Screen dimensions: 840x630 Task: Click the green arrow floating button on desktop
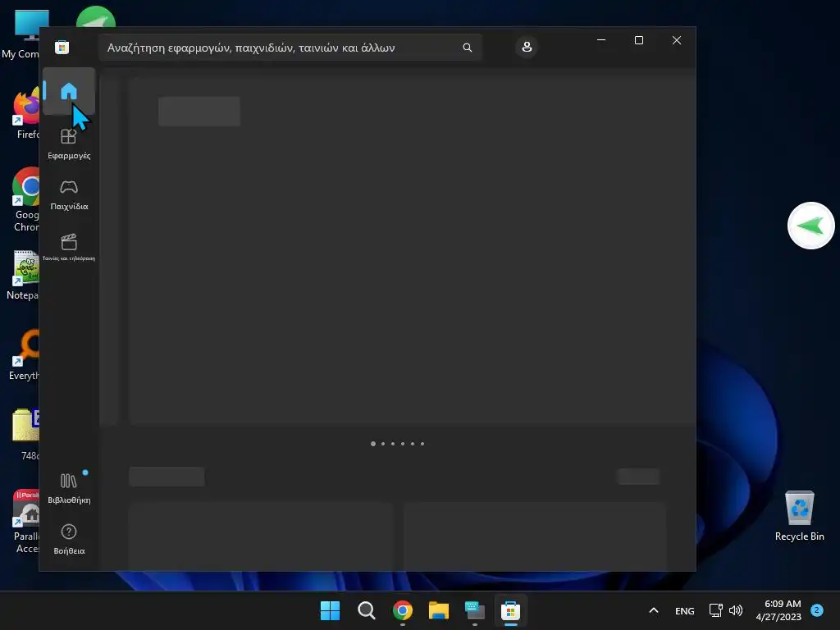coord(811,226)
